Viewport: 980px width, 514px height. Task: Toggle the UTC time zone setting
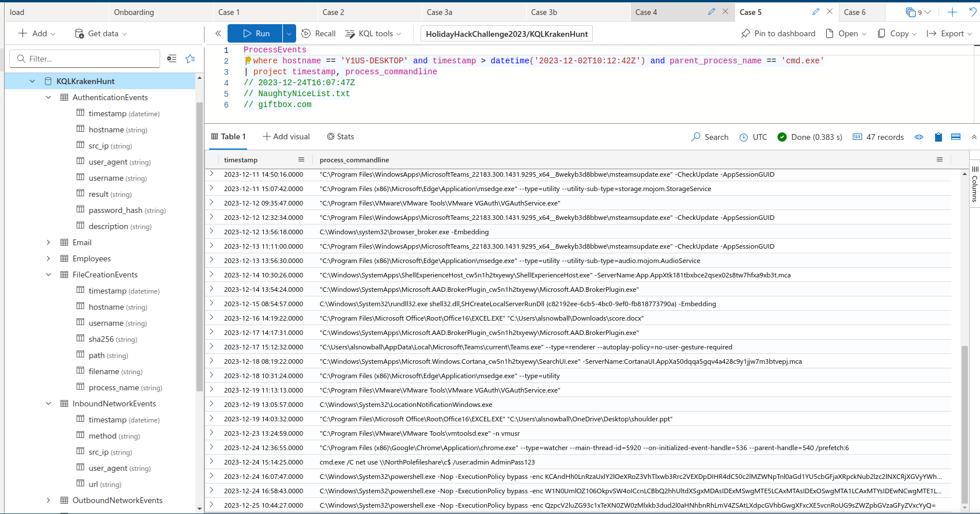(753, 137)
